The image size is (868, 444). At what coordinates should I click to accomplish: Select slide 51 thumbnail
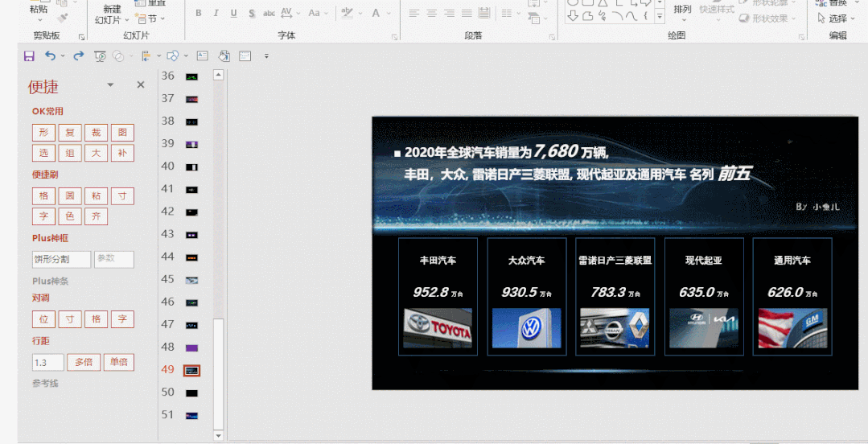tap(191, 416)
